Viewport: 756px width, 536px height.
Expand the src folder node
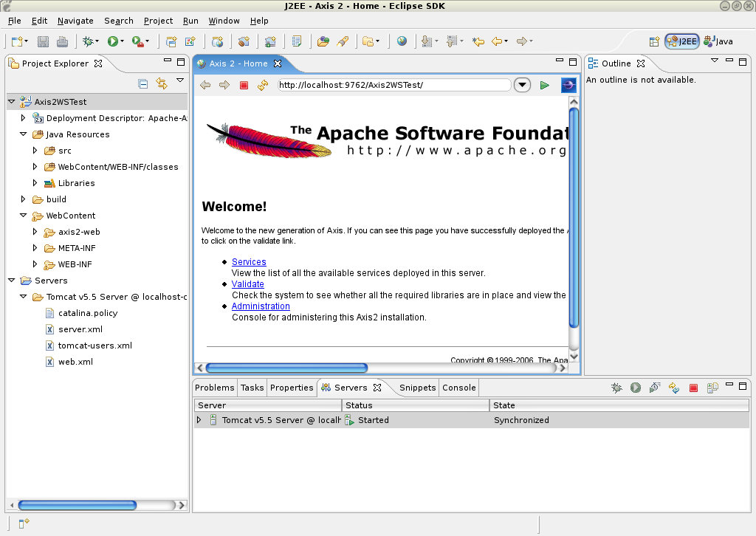(x=35, y=151)
